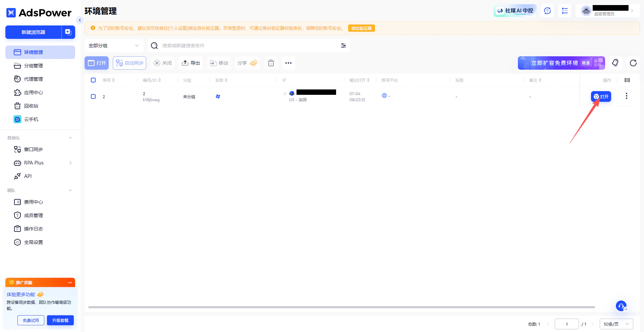Click the 分享 toolbar button
Screen dimensions: 644x332
(248, 63)
